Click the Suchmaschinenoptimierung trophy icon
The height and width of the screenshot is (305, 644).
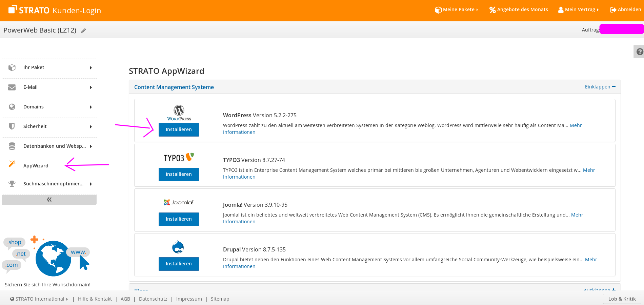(x=12, y=184)
